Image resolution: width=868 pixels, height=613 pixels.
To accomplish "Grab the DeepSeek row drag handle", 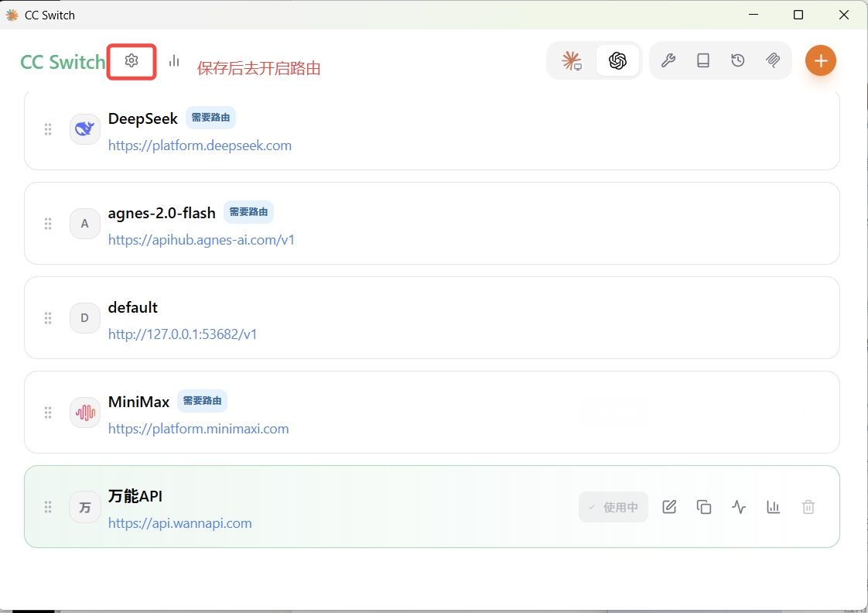I will click(x=48, y=129).
